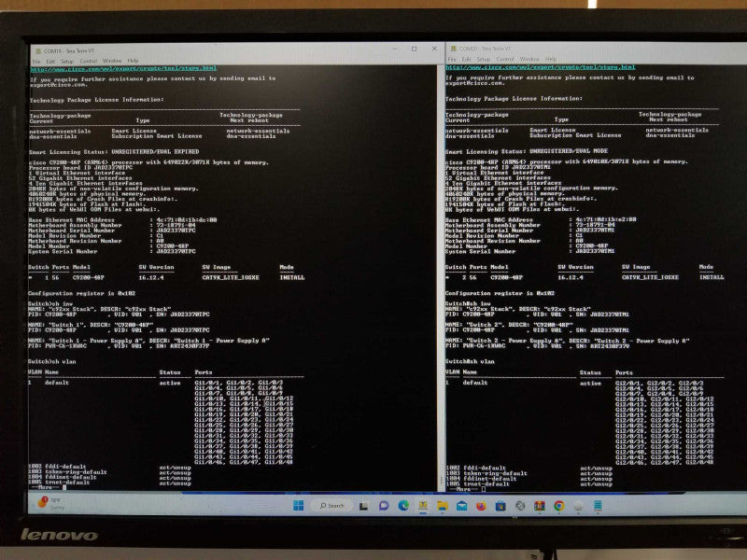Click cisco.com URL in COM19 terminal
The width and height of the screenshot is (747, 560).
pos(123,68)
